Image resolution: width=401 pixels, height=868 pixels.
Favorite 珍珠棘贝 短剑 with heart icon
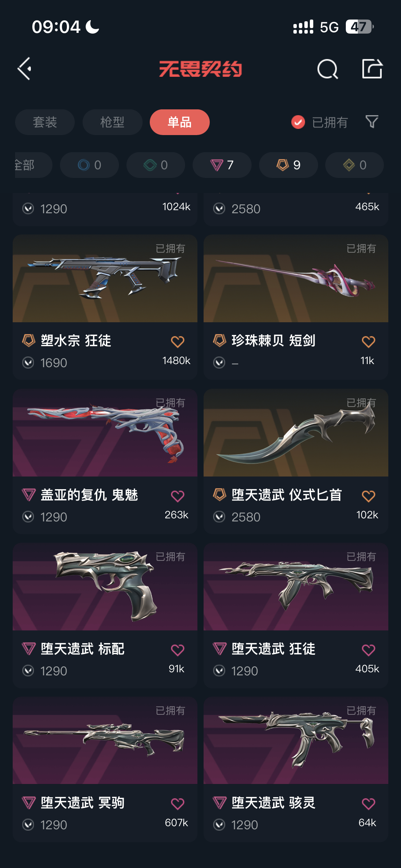(x=368, y=341)
